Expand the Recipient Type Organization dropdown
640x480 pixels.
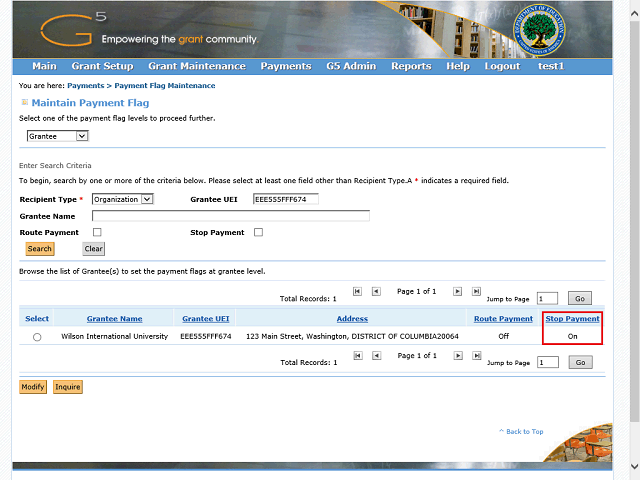(122, 199)
